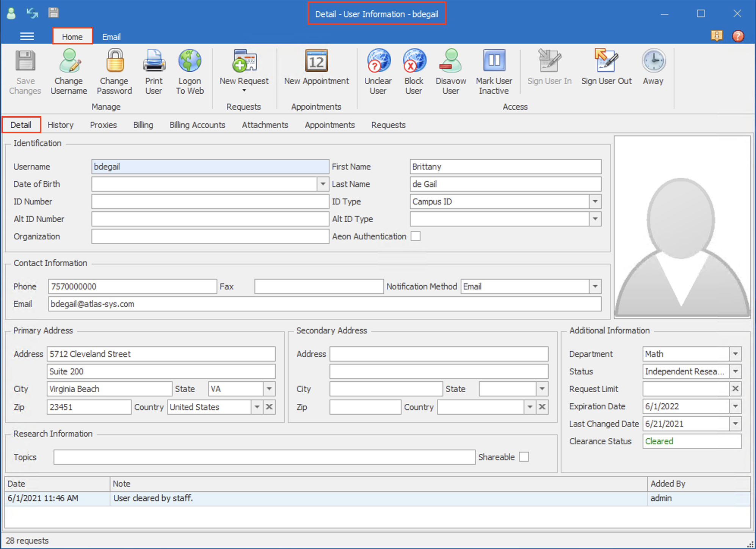The image size is (756, 549).
Task: Click the Username field containing bdegail
Action: [210, 167]
